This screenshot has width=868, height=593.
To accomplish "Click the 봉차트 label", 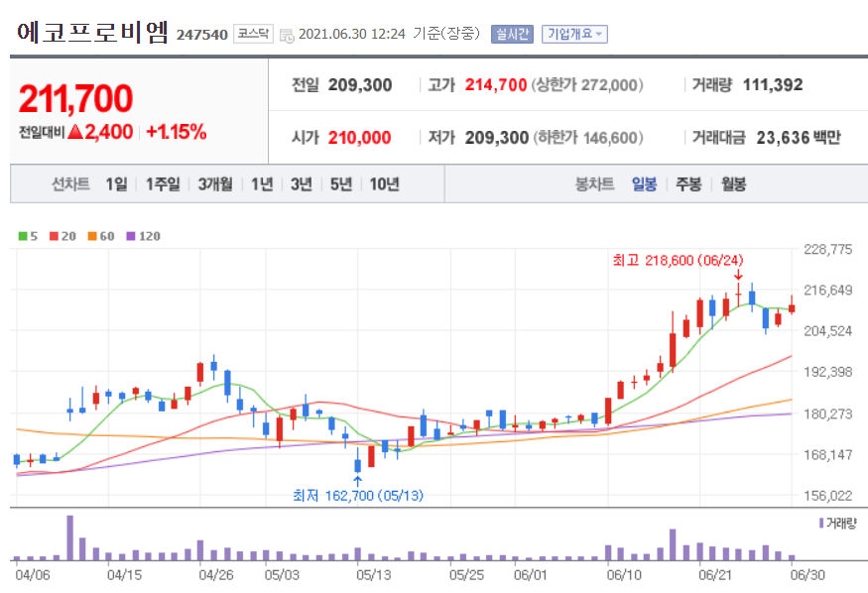I will pyautogui.click(x=594, y=184).
